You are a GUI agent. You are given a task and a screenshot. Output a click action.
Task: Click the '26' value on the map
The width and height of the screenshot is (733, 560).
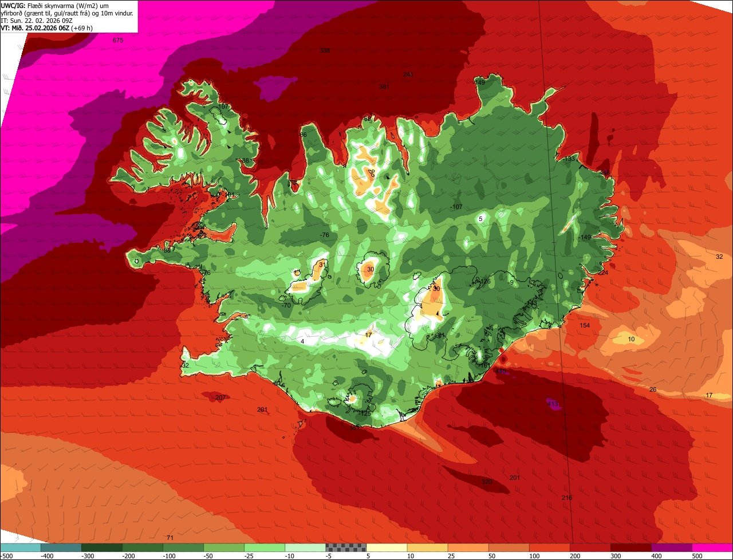pos(653,389)
